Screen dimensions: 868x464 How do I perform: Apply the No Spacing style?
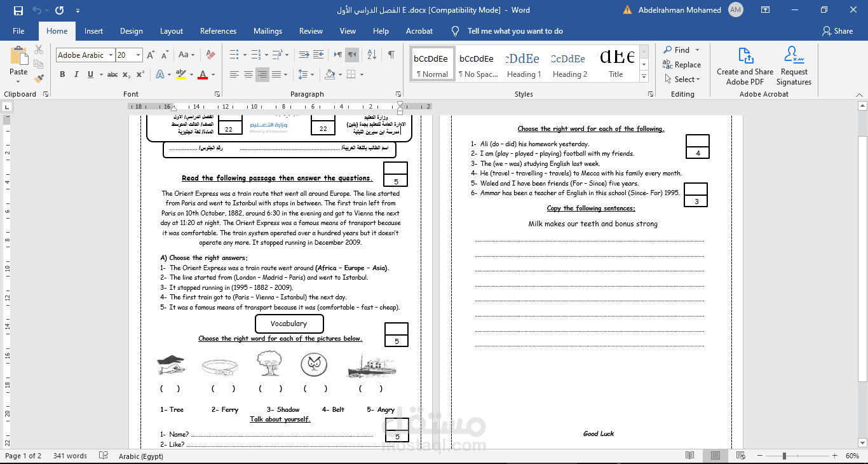[x=477, y=64]
